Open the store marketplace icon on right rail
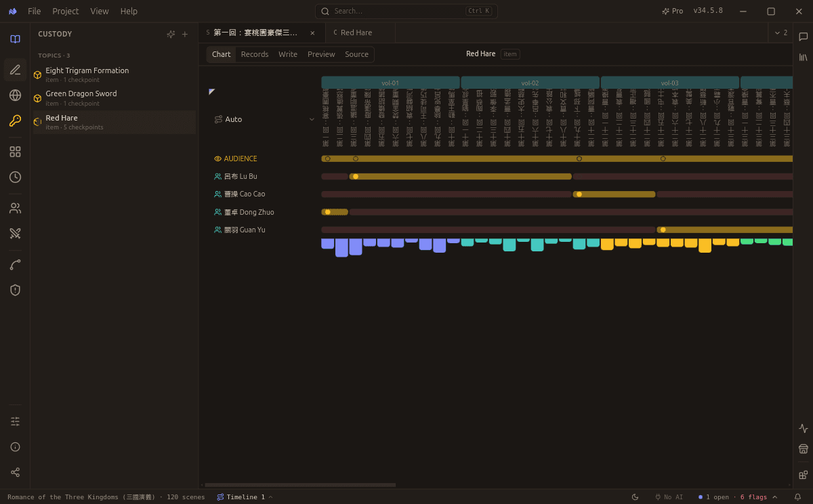 pos(804,448)
